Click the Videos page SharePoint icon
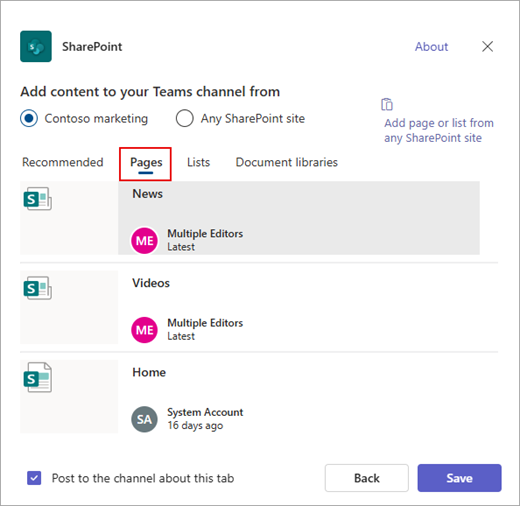Viewport: 520px width, 506px height. [37, 288]
